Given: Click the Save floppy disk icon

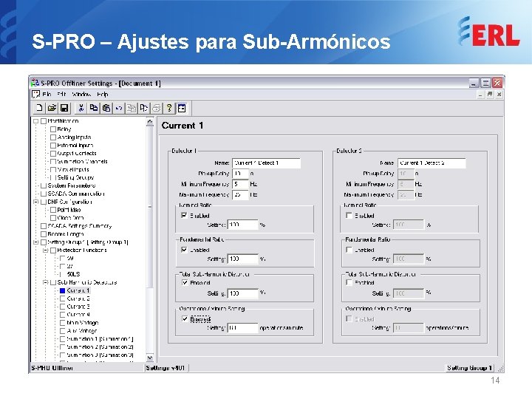Looking at the screenshot, I should click(x=64, y=108).
